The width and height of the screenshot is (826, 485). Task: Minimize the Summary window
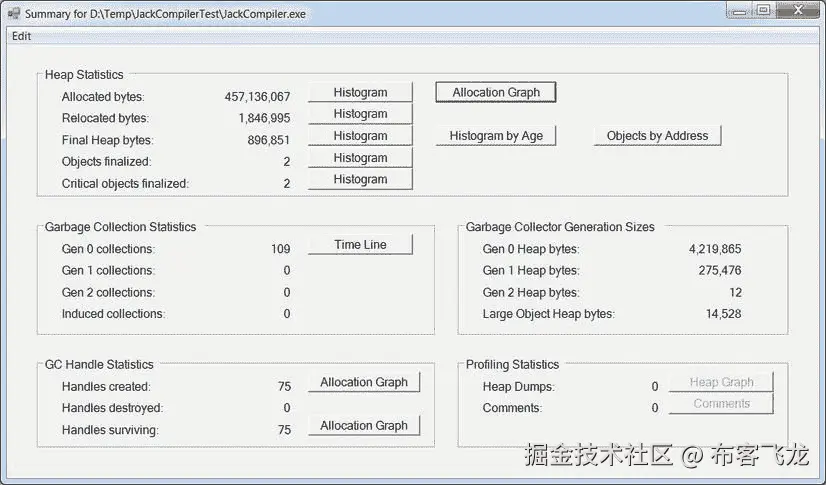[x=739, y=11]
